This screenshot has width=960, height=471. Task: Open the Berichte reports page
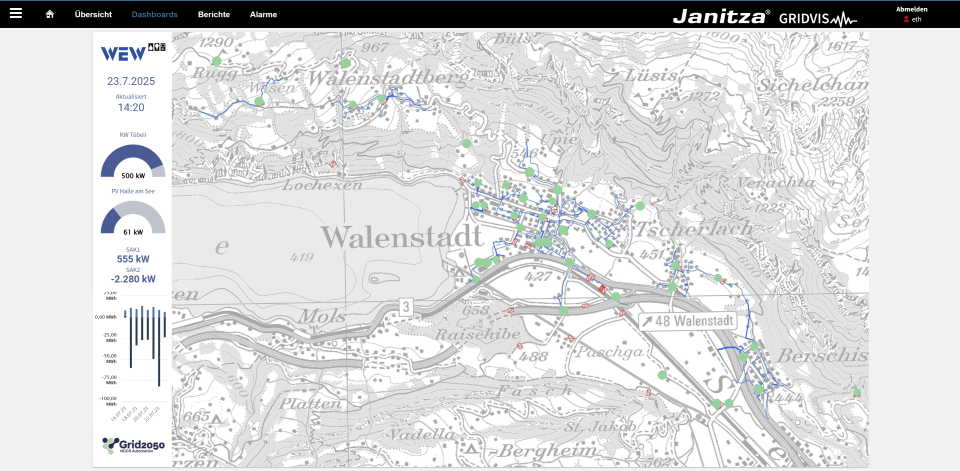[214, 15]
